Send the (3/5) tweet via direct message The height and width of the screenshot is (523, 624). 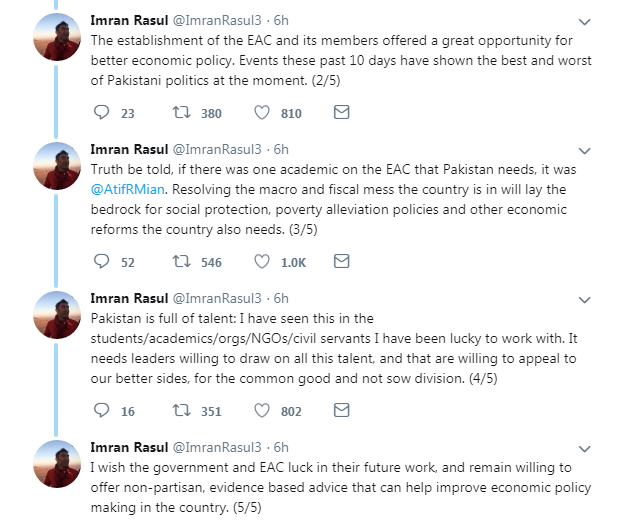click(x=340, y=261)
